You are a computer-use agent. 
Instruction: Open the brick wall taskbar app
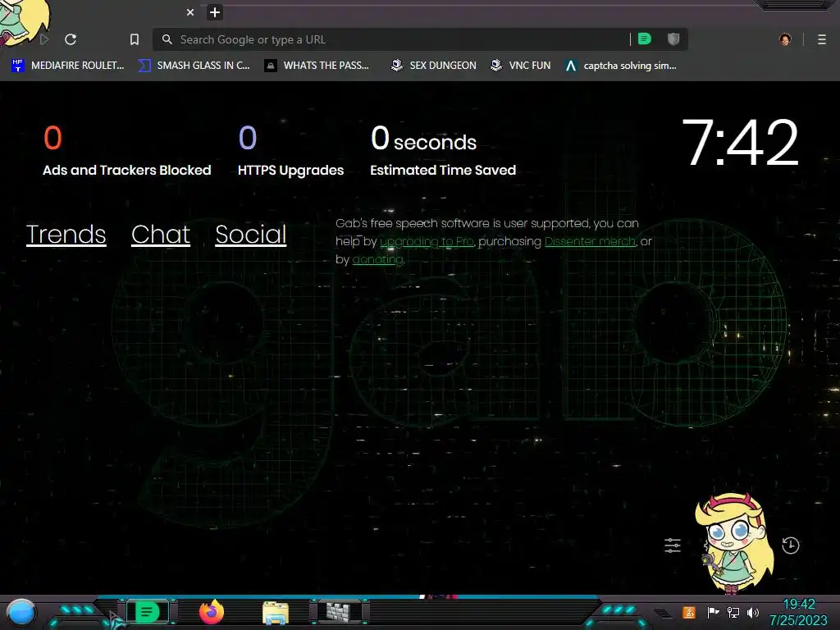(x=339, y=612)
